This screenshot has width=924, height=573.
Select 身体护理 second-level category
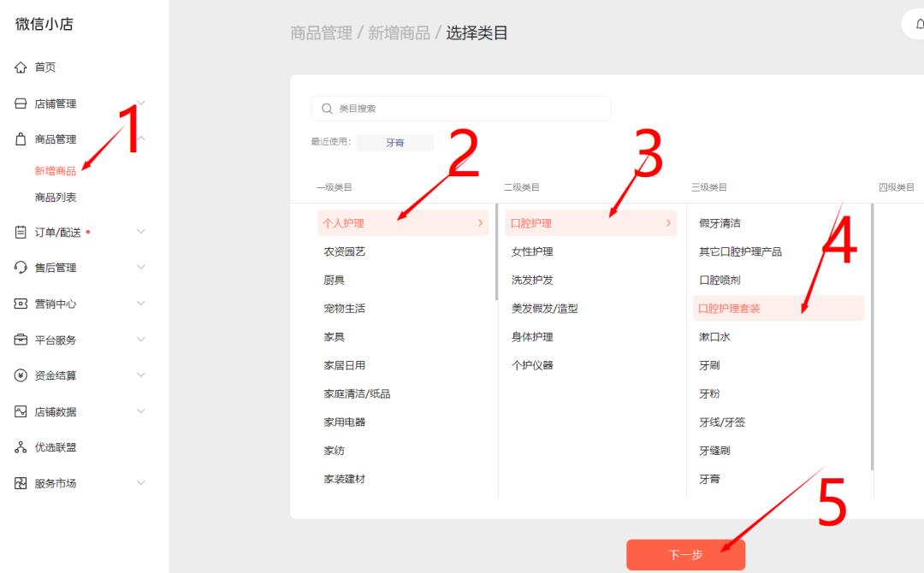click(532, 337)
